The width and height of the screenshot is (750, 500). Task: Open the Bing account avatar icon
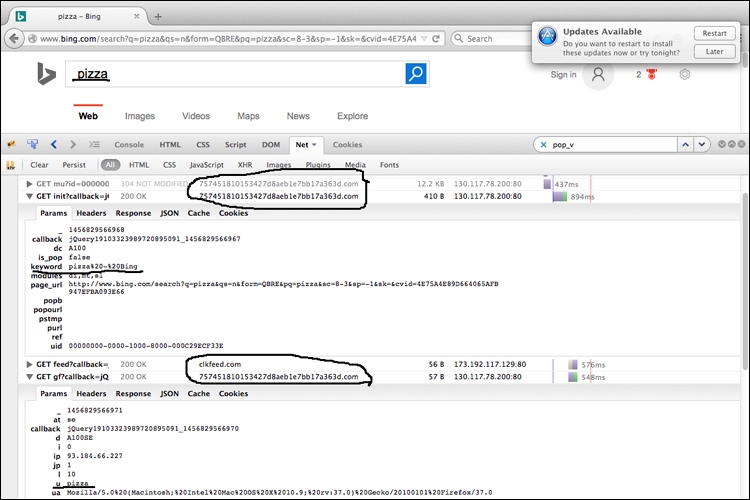tap(598, 75)
